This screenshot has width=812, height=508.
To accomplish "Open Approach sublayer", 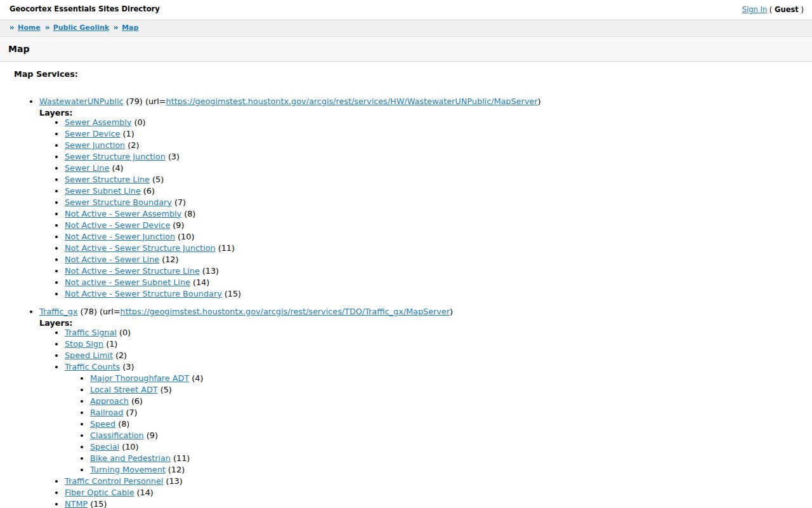I will click(x=109, y=401).
